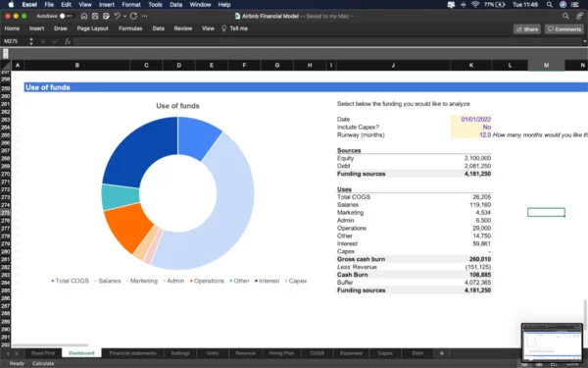Open the Comments pane button
Viewport: 588px width, 368px height.
click(x=564, y=28)
